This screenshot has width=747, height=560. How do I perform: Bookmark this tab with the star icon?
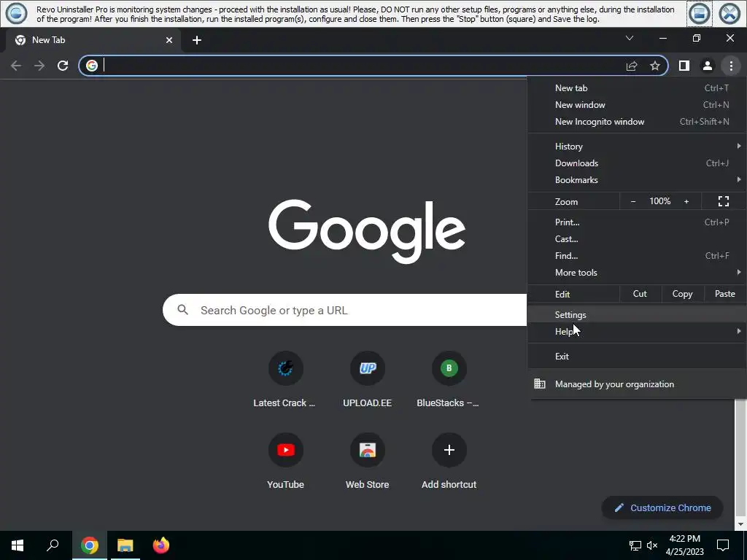(655, 66)
